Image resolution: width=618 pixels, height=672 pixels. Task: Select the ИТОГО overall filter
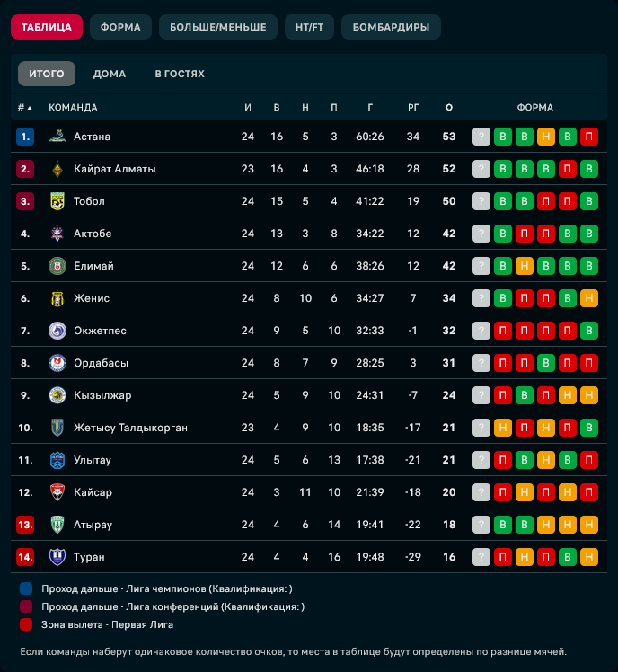[x=47, y=74]
